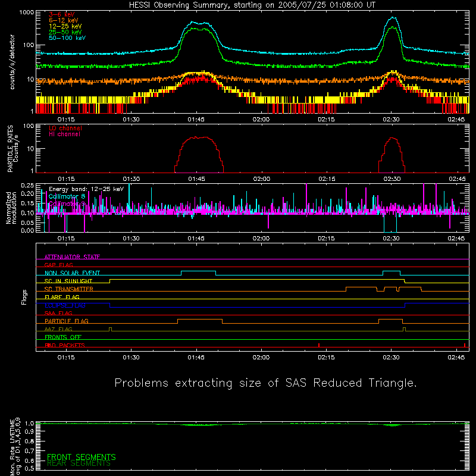The width and height of the screenshot is (476, 476).
Task: Click the '01:15' tick under the Flags plot
Action: click(x=66, y=358)
